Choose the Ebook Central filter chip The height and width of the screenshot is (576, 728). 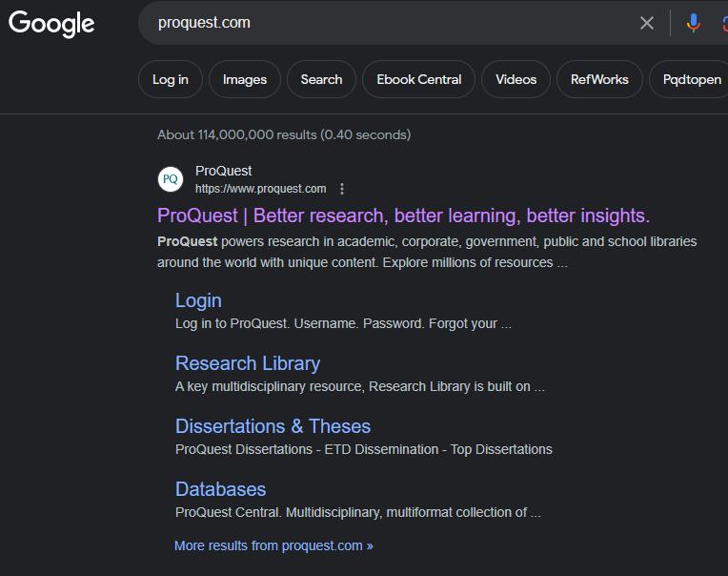(x=419, y=79)
